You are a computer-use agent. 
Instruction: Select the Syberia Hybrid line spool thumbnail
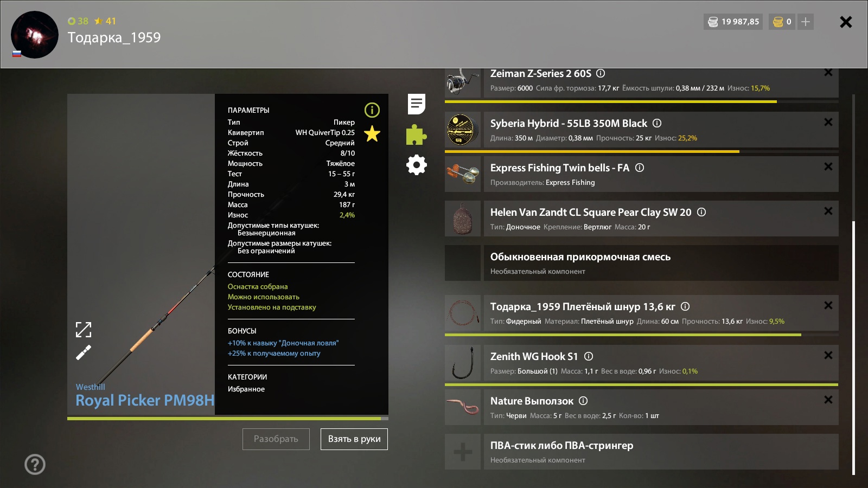463,130
